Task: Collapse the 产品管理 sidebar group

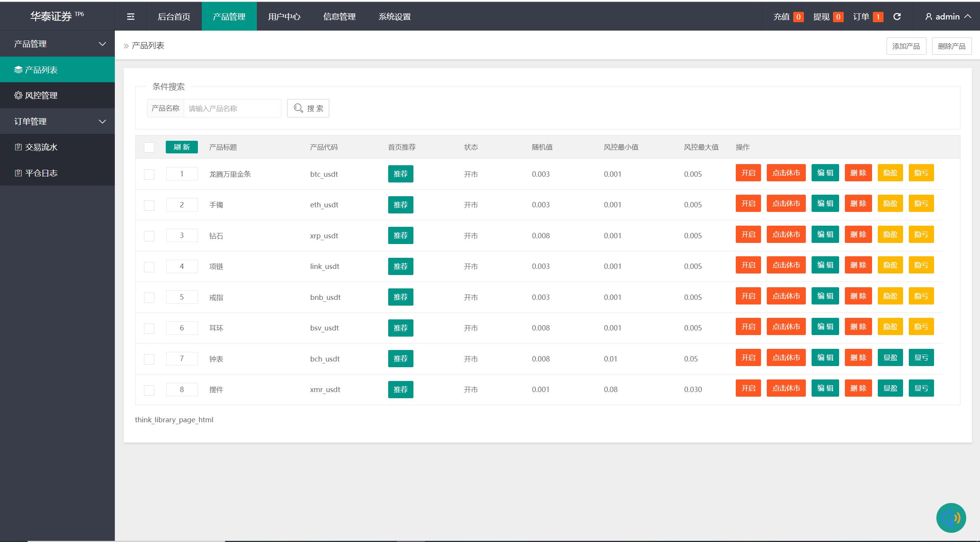Action: click(57, 44)
